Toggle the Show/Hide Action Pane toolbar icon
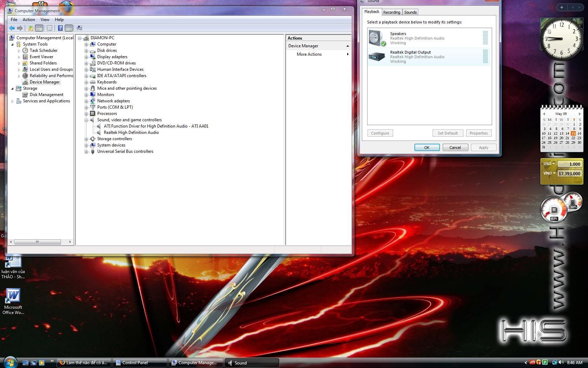The image size is (588, 368). coord(69,28)
